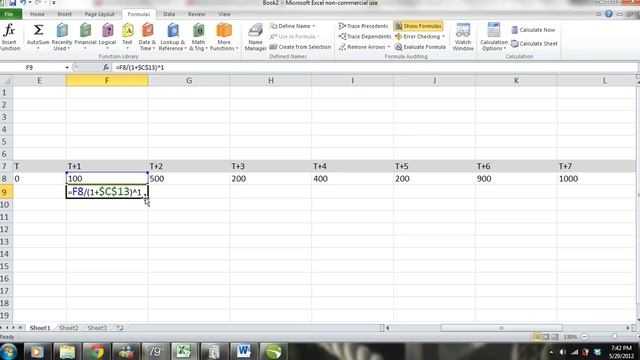Switch to the Insert ribbon tab
The width and height of the screenshot is (640, 360).
pyautogui.click(x=64, y=14)
